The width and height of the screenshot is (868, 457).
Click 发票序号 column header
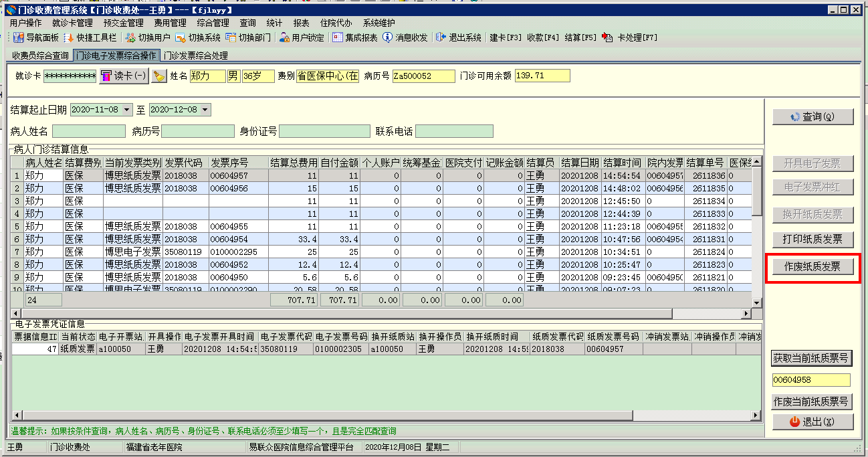coord(238,163)
